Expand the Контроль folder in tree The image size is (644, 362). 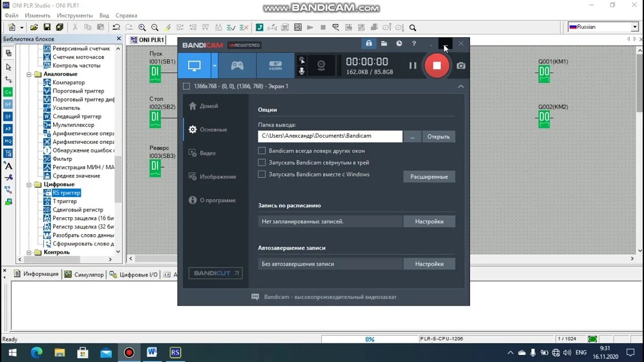tap(30, 252)
